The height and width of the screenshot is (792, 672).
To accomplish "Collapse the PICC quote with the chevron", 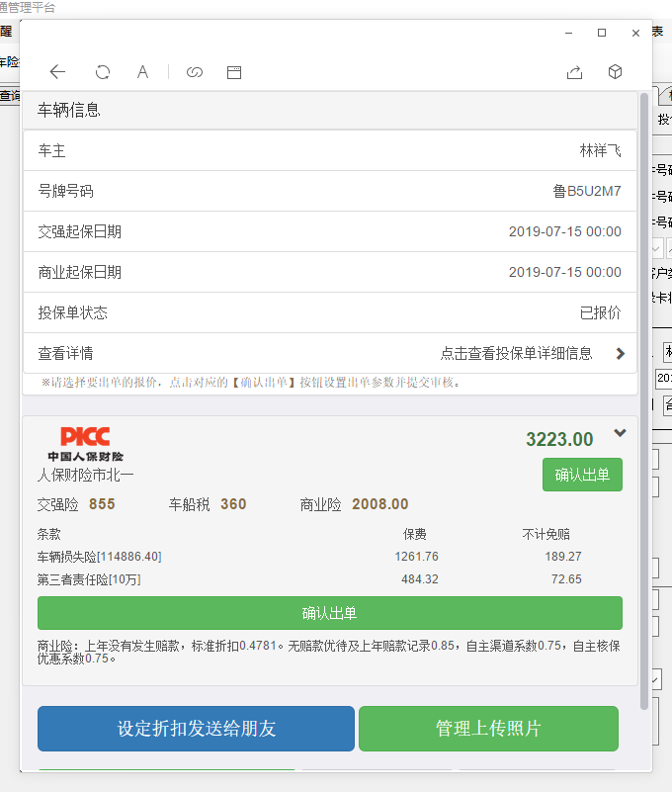I will [x=620, y=433].
